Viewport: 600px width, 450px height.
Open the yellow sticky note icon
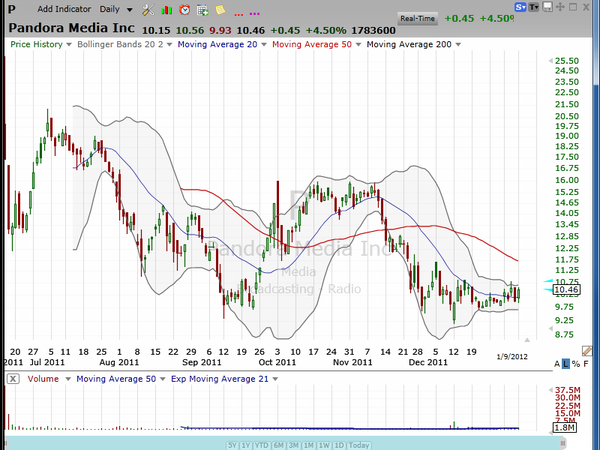(220, 10)
